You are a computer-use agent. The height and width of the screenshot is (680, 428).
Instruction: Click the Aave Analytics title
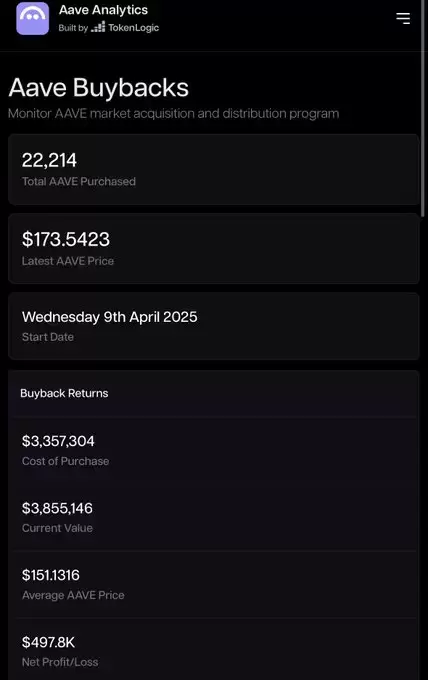click(103, 10)
